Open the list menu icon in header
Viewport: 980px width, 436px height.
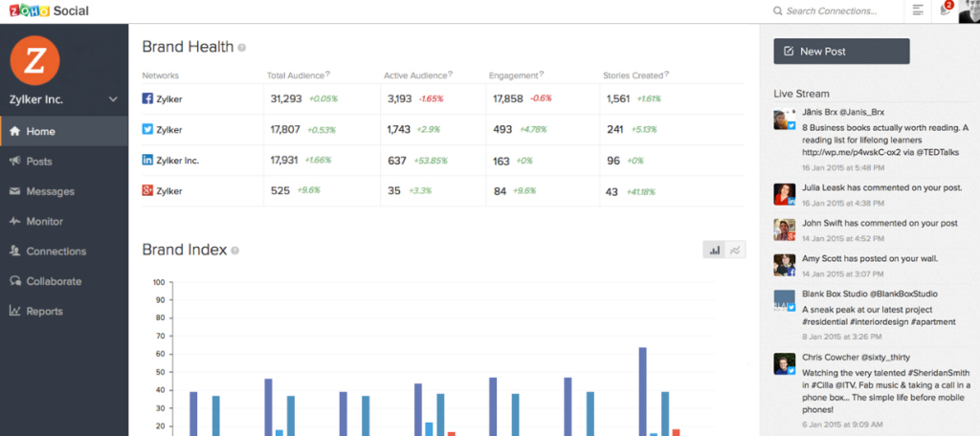[918, 10]
